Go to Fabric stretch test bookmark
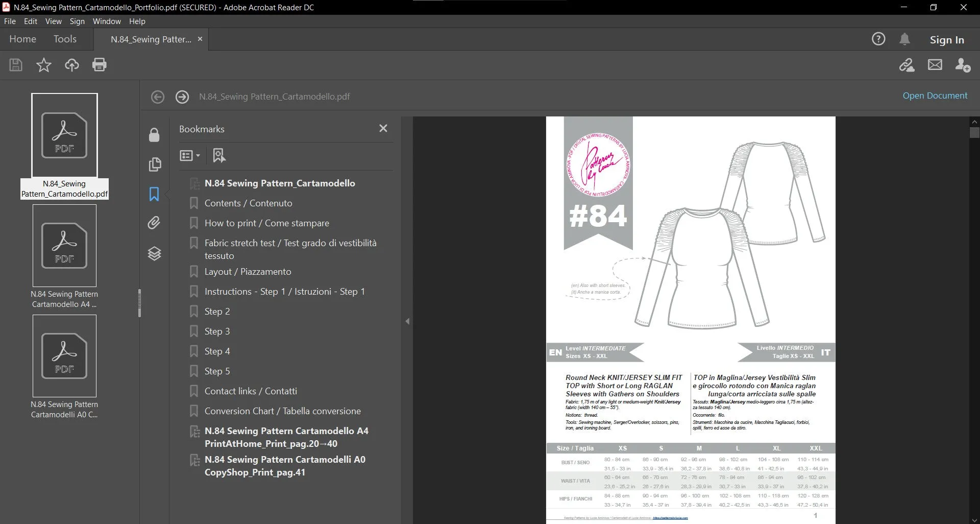Image resolution: width=980 pixels, height=524 pixels. [290, 249]
